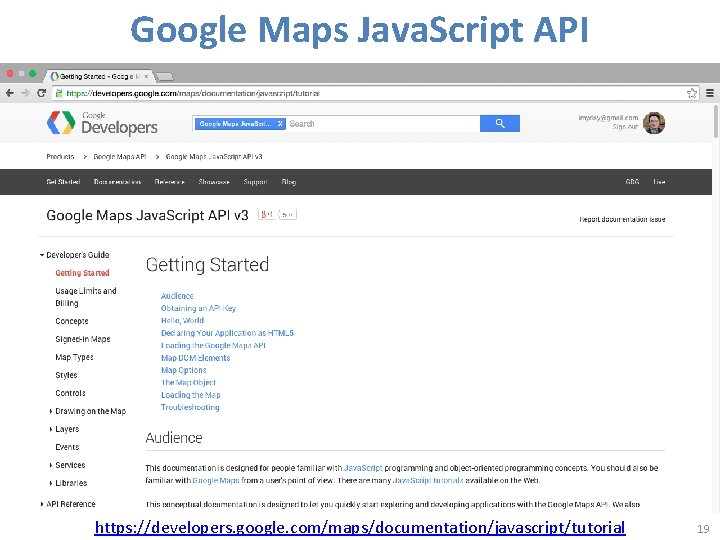Open Map Types in sidebar

pyautogui.click(x=74, y=357)
